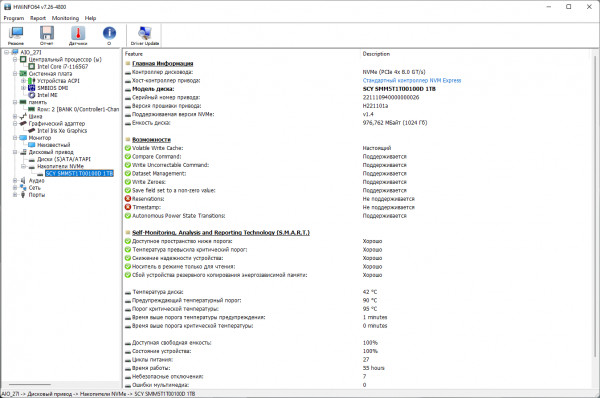Click the red X beside Timestamp

tap(128, 207)
